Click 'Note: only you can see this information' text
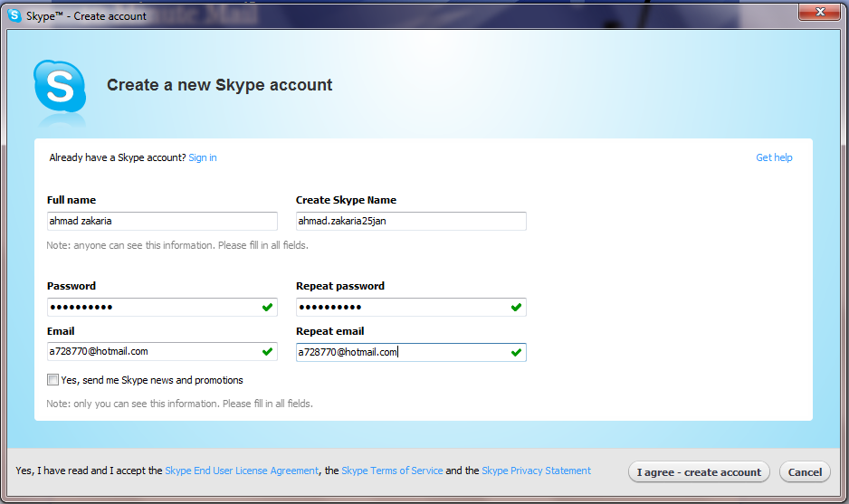Viewport: 849px width, 504px height. (x=179, y=404)
